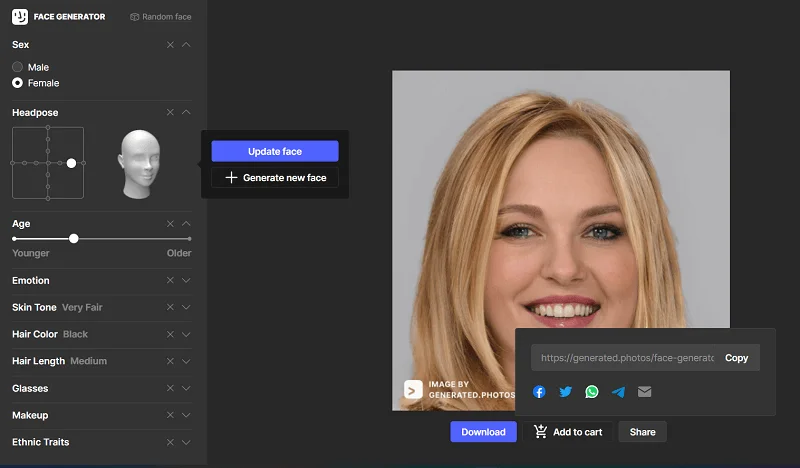Collapse the Sex section chevron
Image resolution: width=800 pixels, height=468 pixels.
(186, 45)
